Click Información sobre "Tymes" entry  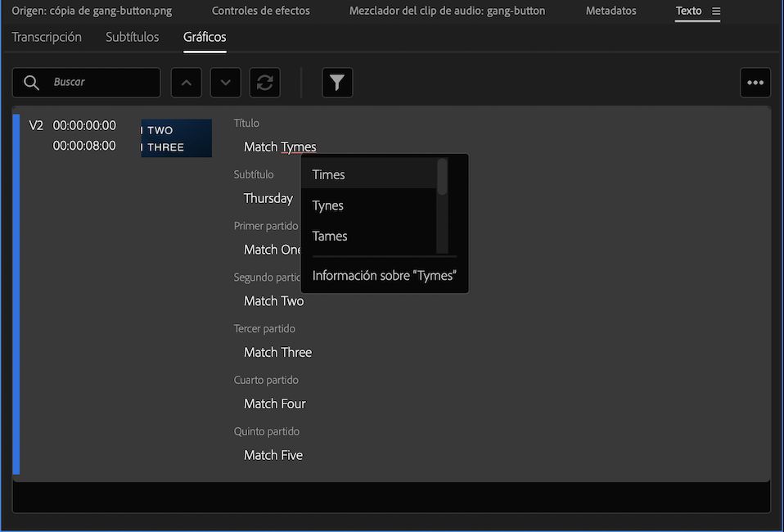pyautogui.click(x=384, y=276)
